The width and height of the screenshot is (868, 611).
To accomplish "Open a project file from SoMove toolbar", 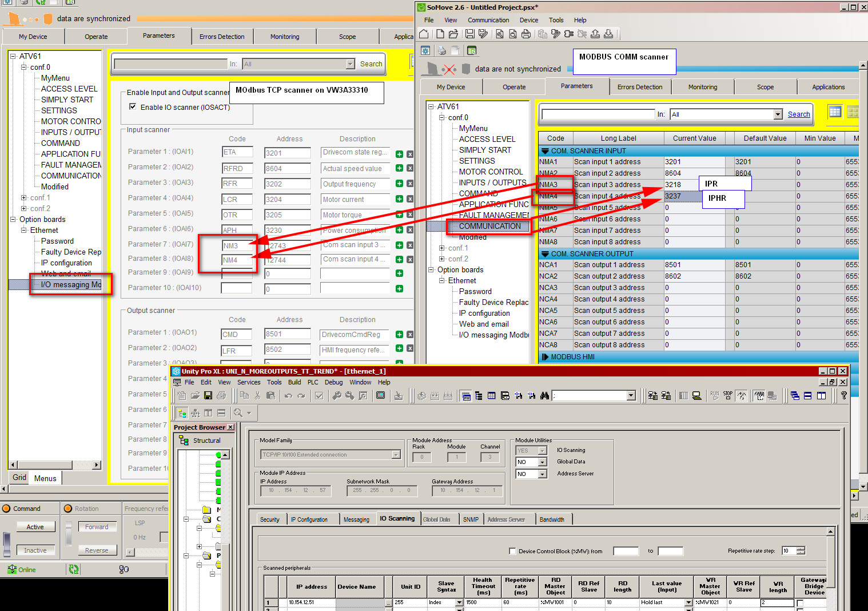I will [x=453, y=34].
